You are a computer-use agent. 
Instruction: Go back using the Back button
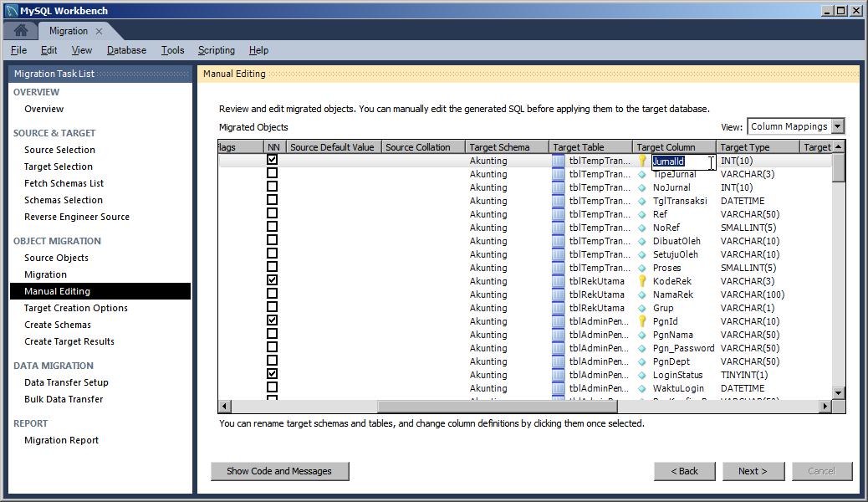click(684, 471)
